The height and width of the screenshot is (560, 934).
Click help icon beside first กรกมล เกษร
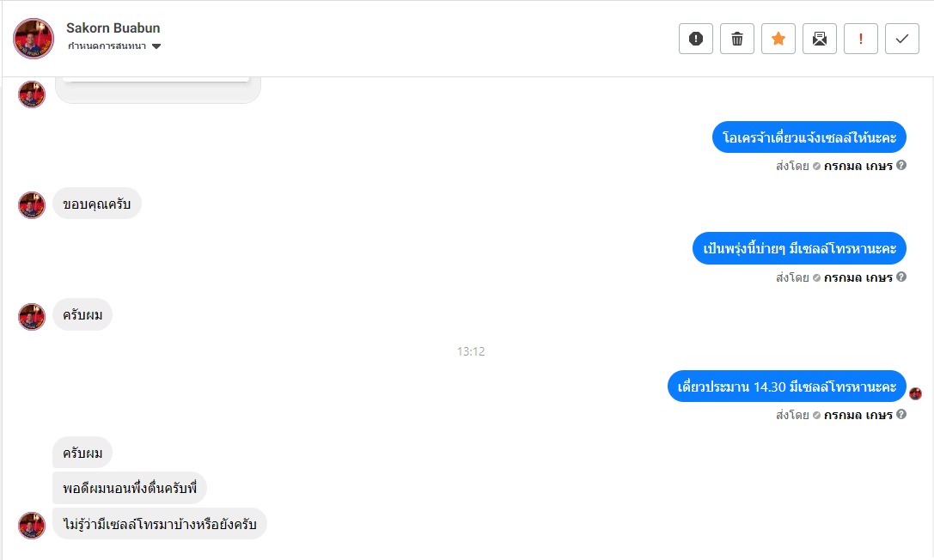point(901,166)
